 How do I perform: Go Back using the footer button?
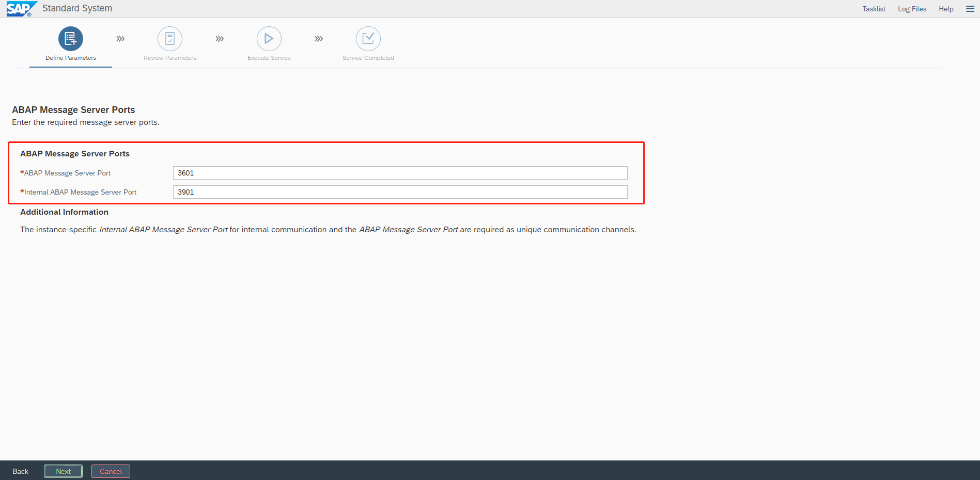[x=21, y=471]
